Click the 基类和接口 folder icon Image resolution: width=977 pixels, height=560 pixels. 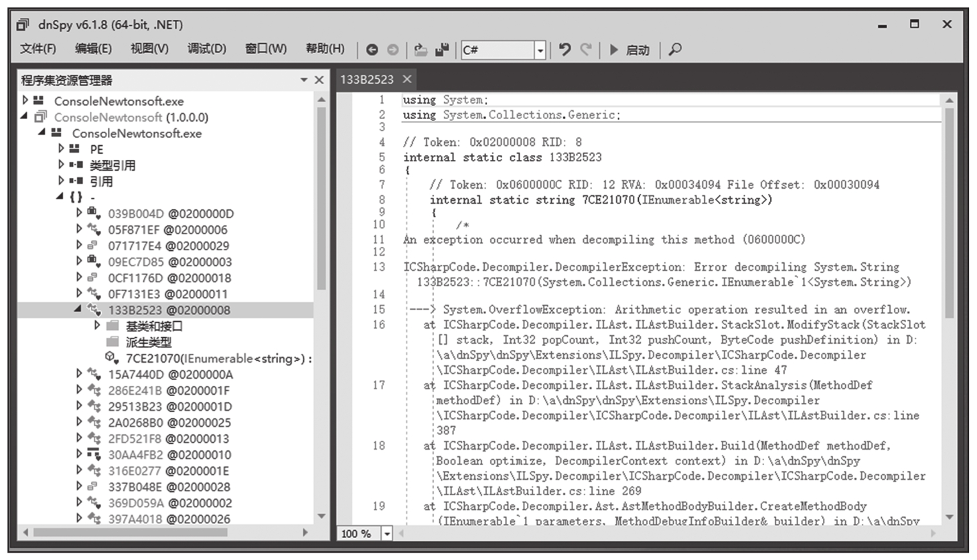[x=112, y=326]
